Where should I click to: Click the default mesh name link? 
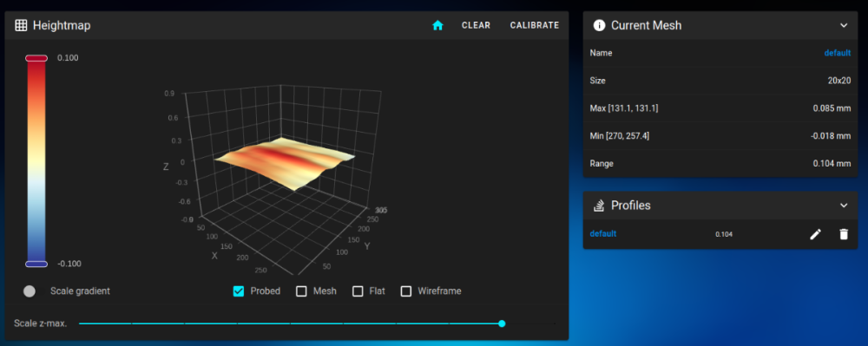(838, 53)
